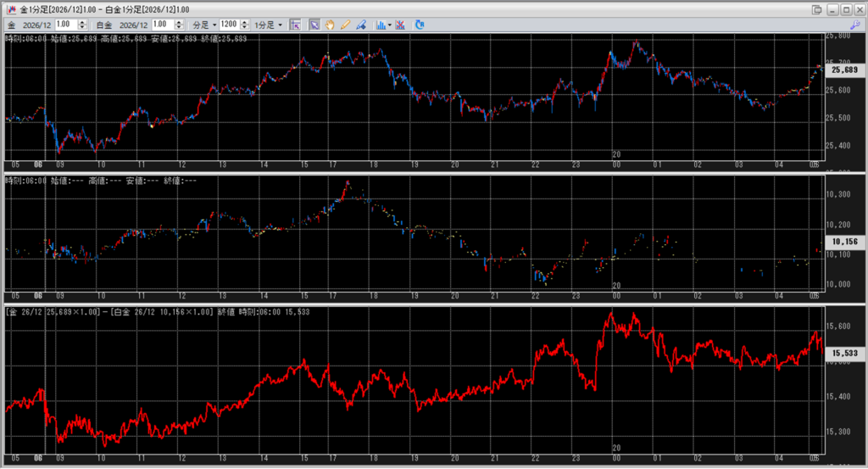
Task: Refresh the chart with the reload icon
Action: pos(420,25)
